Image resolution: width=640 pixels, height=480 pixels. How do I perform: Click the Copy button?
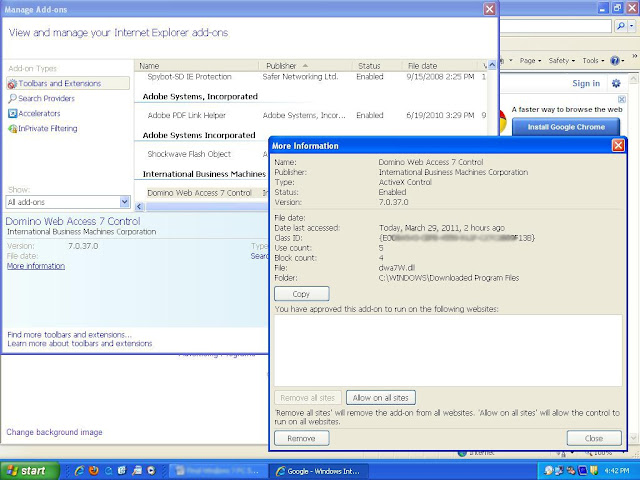(302, 294)
